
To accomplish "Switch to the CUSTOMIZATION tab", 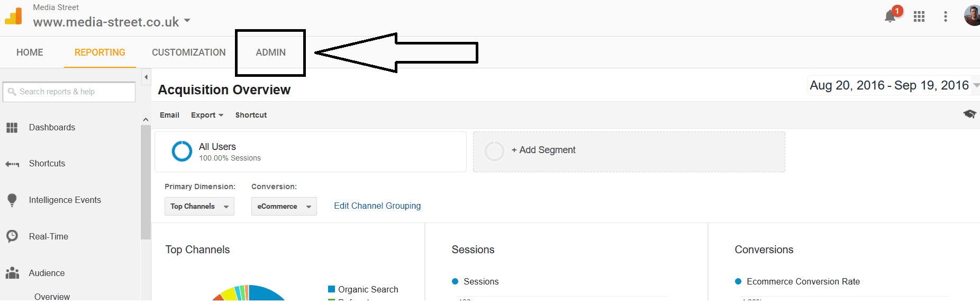I will point(188,52).
